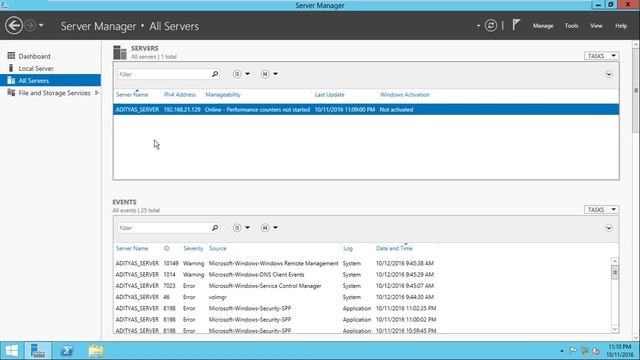
Task: Sort servers by IPv4 Address column
Action: coord(180,95)
